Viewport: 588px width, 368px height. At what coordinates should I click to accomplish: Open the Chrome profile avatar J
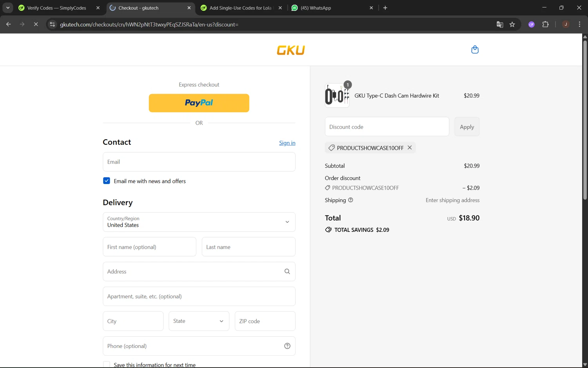[565, 24]
